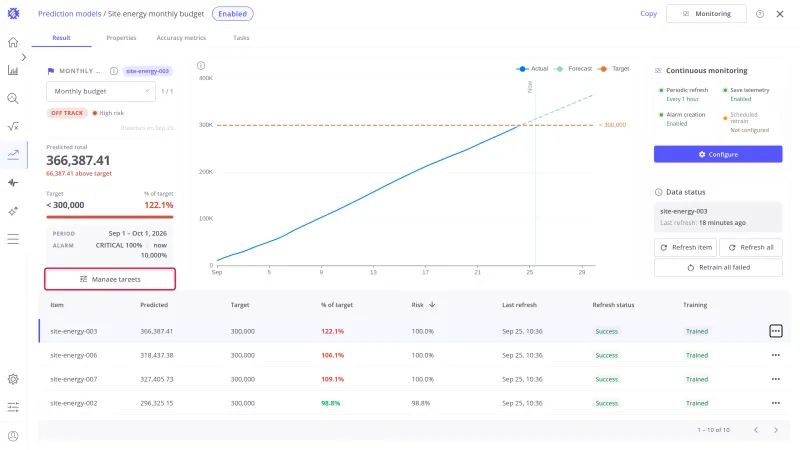
Task: Open the search explore sidebar icon
Action: (13, 98)
